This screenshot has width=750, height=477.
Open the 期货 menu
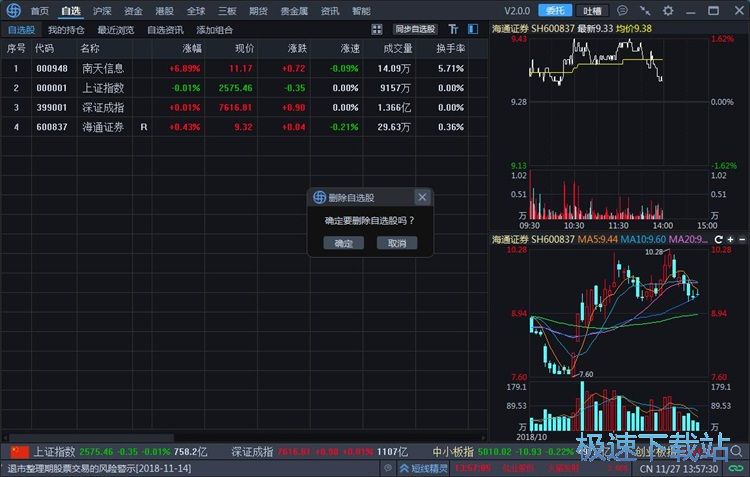(x=258, y=11)
